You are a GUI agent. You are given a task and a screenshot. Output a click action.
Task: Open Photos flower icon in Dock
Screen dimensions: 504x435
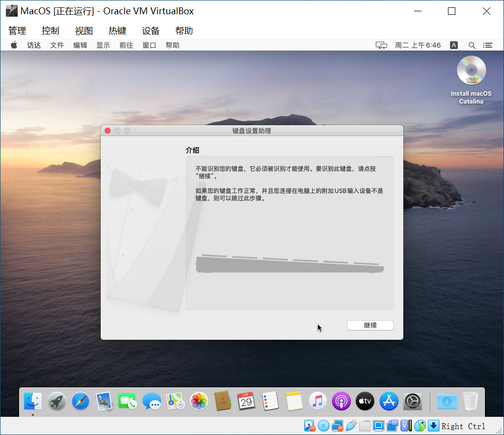coord(199,402)
